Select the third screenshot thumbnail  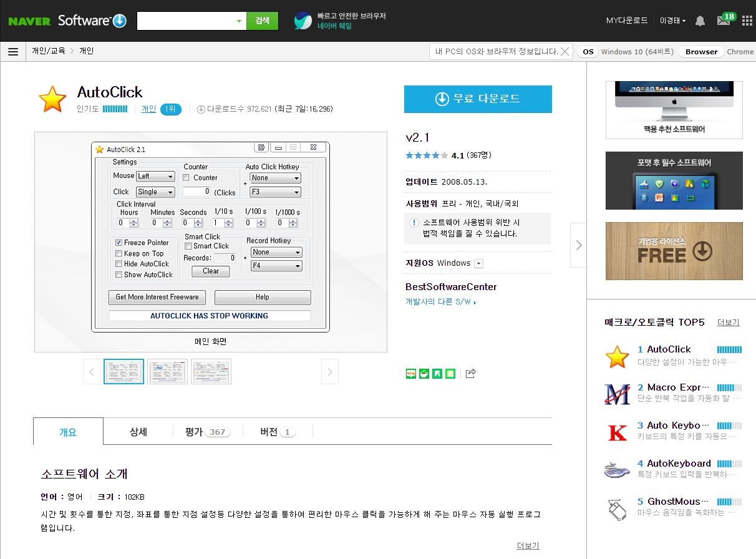(211, 372)
